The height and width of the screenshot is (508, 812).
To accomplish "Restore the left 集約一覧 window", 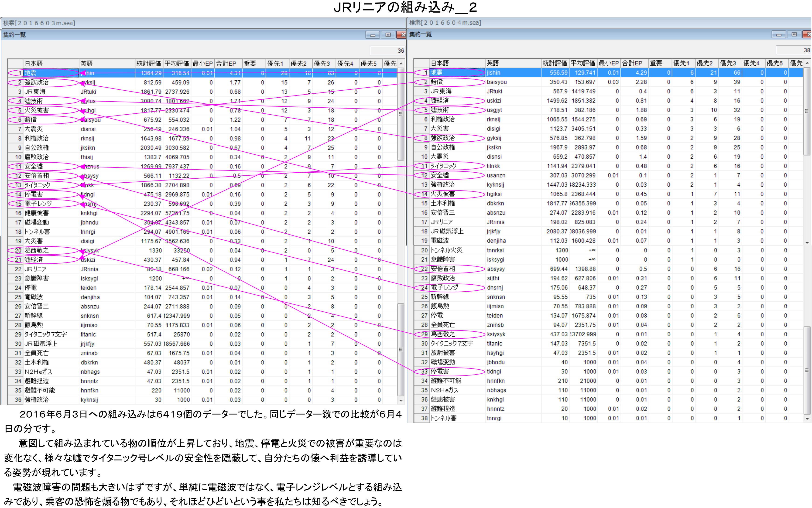I will click(388, 35).
